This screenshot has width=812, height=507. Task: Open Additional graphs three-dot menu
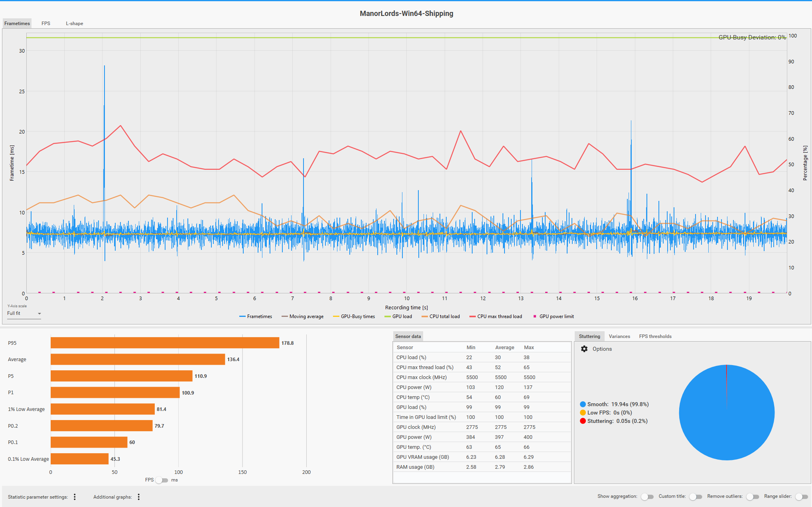tap(138, 497)
